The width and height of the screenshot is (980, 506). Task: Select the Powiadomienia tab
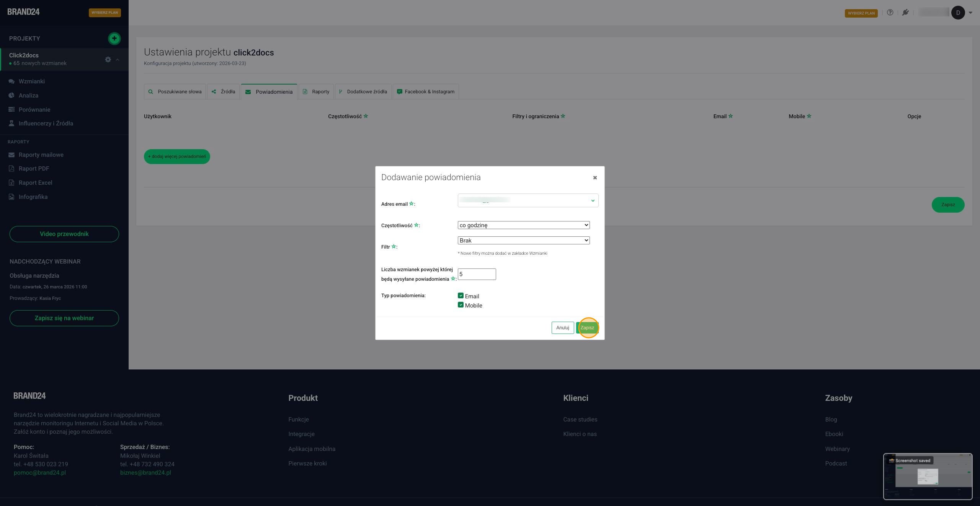269,92
